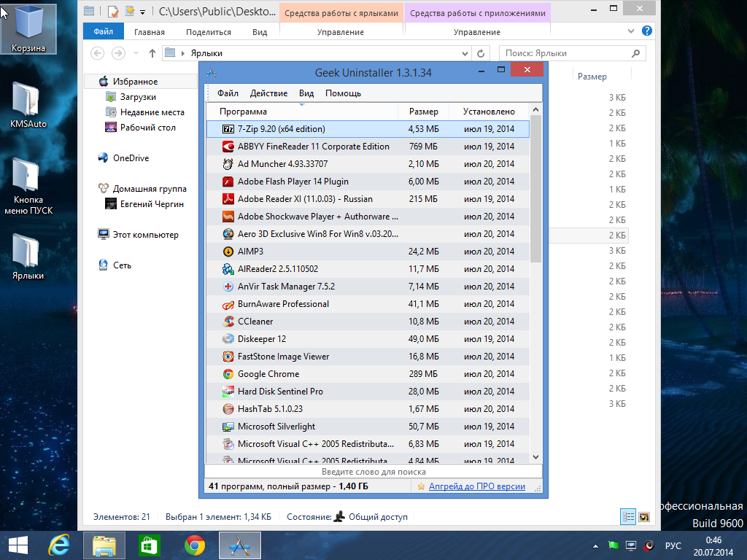The image size is (747, 560).
Task: Open Internet Explorer from the taskbar
Action: 59,545
